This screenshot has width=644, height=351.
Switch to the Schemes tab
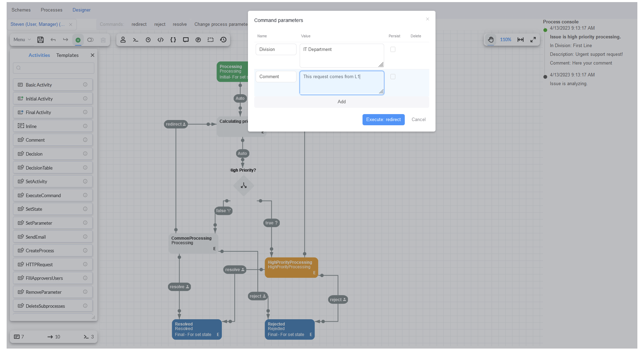(21, 10)
